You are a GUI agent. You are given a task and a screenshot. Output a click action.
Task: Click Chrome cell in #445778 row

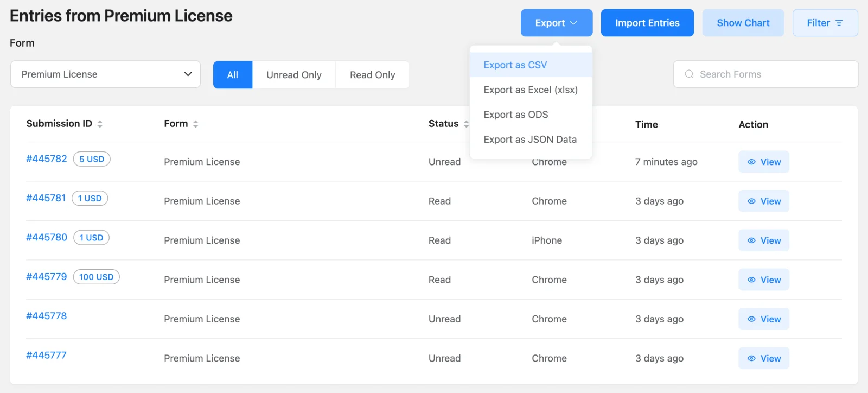549,319
